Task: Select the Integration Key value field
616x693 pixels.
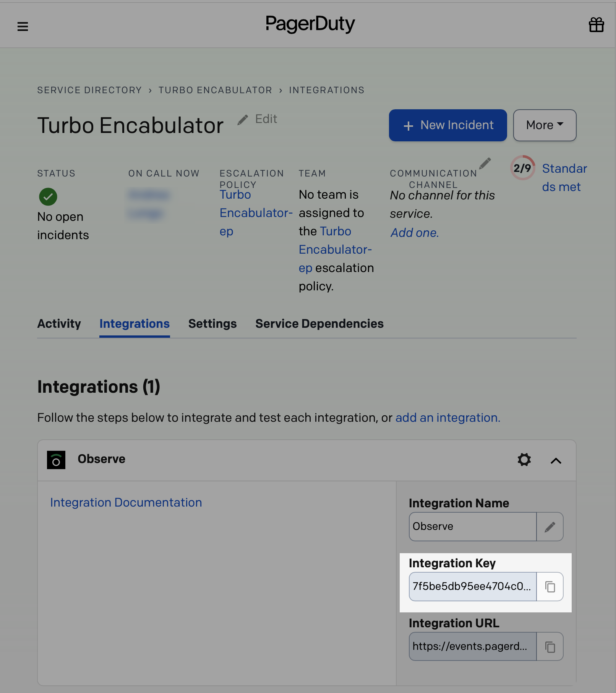Action: pyautogui.click(x=473, y=587)
